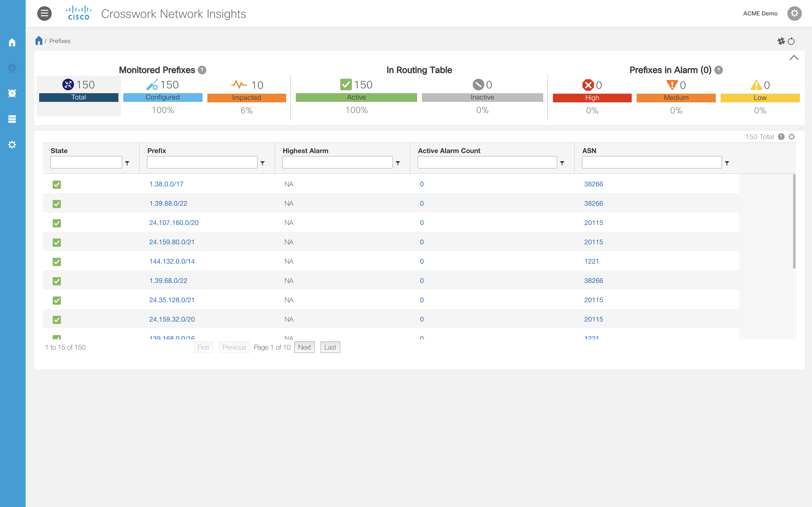Open the Prefix column filter dropdown
Image resolution: width=812 pixels, height=507 pixels.
pos(263,163)
